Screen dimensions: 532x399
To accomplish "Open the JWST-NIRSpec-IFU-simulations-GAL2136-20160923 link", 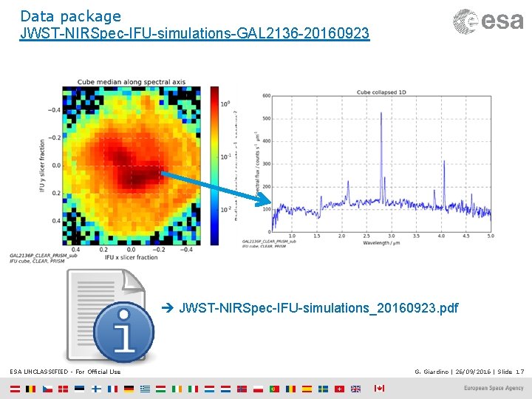I will coord(194,33).
